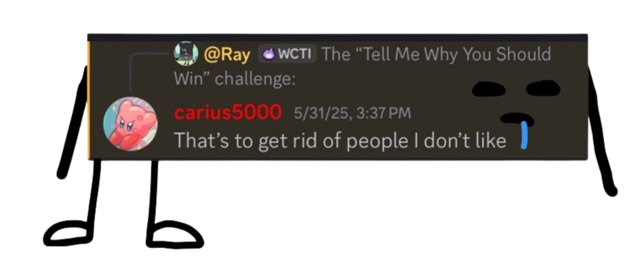Click the right drawn black eye
Image resolution: width=644 pixels, height=268 pixels.
click(543, 87)
